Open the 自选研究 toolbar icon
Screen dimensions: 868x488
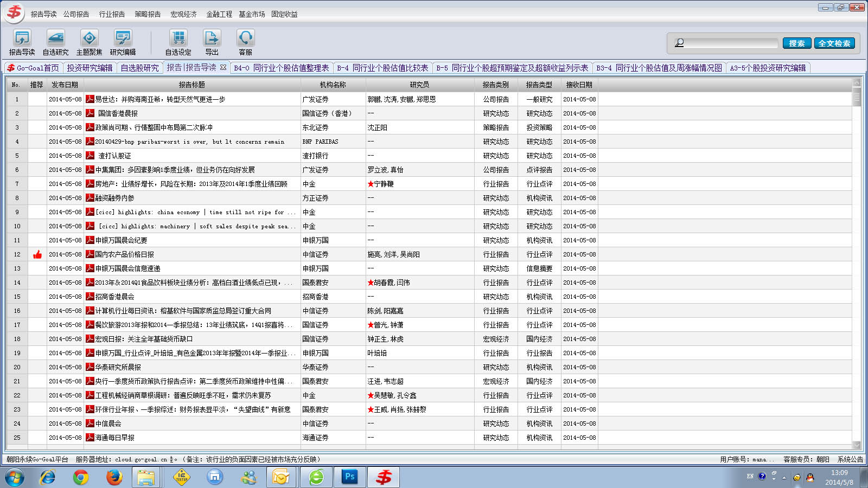(x=55, y=42)
